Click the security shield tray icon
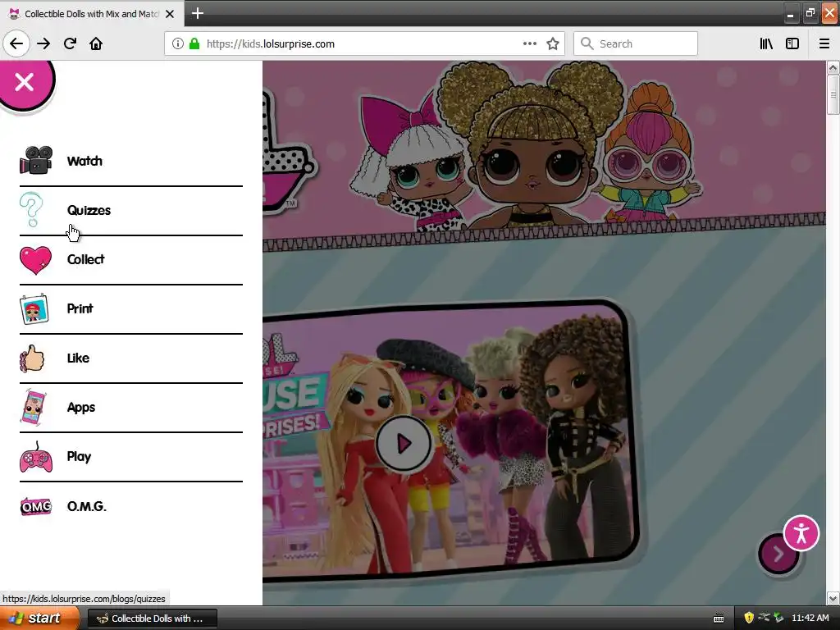Viewport: 840px width, 630px height. (x=749, y=618)
